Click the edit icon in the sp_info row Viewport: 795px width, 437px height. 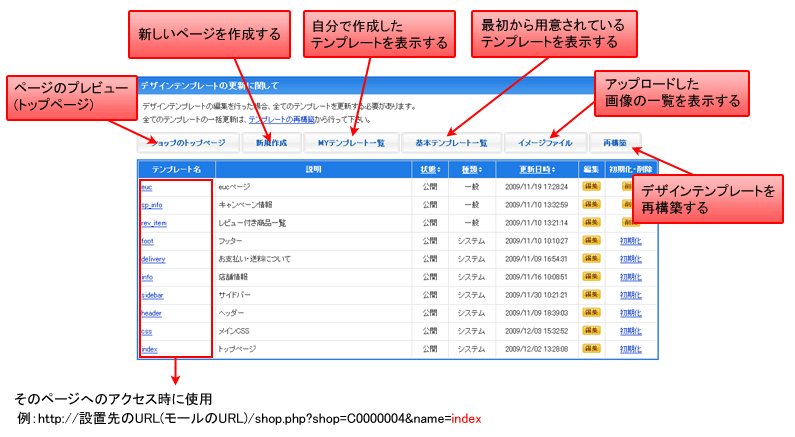click(590, 205)
